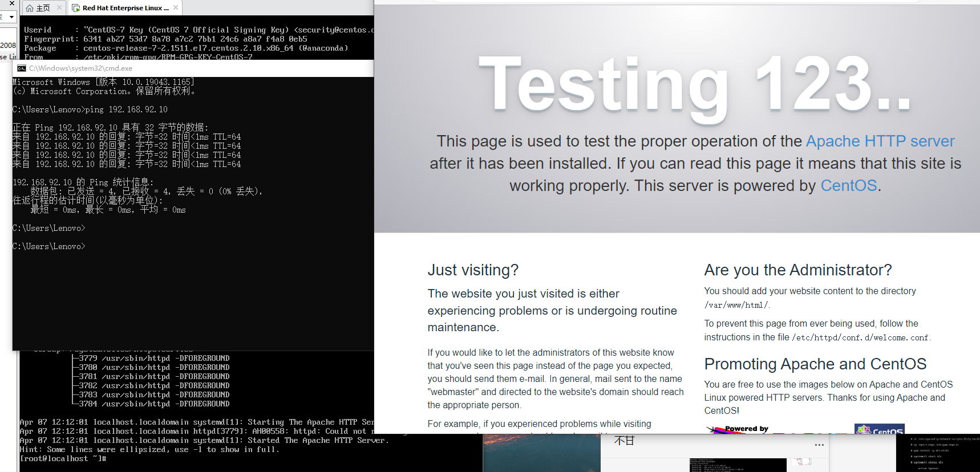This screenshot has height=472, width=980.
Task: Click the 'Just visiting?' heading
Action: point(473,270)
